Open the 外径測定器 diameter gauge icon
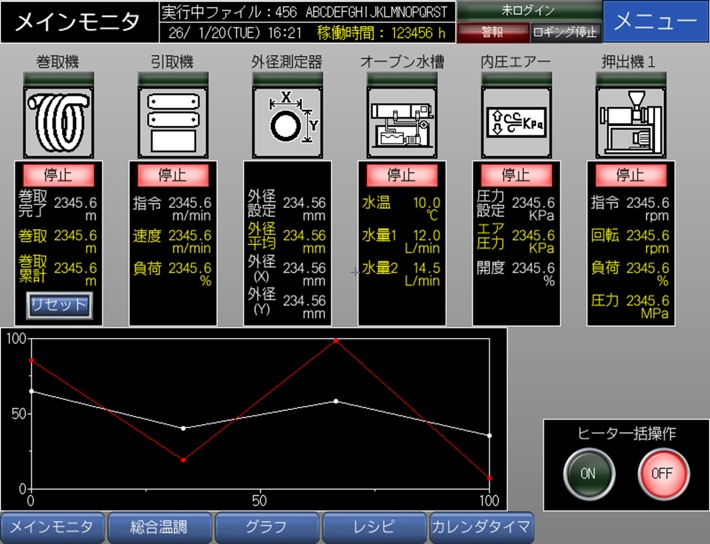Screen dimensions: 710x544 (x=288, y=123)
